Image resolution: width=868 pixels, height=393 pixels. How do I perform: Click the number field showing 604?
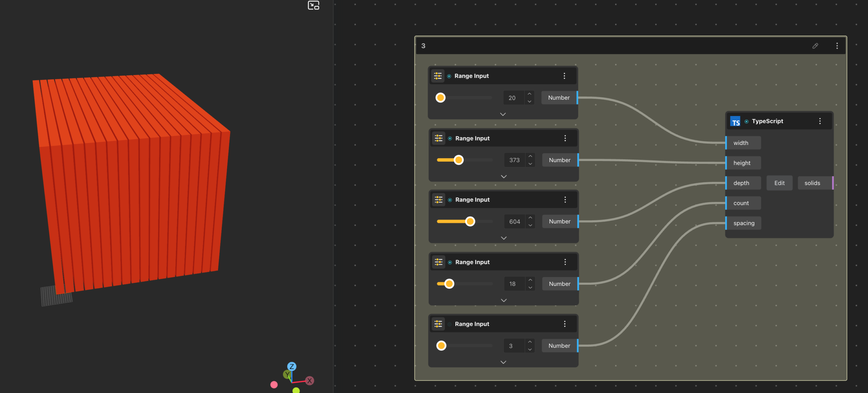pyautogui.click(x=514, y=222)
